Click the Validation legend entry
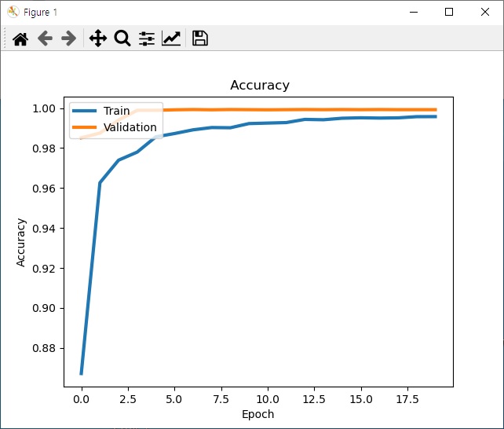This screenshot has width=504, height=429. click(130, 127)
